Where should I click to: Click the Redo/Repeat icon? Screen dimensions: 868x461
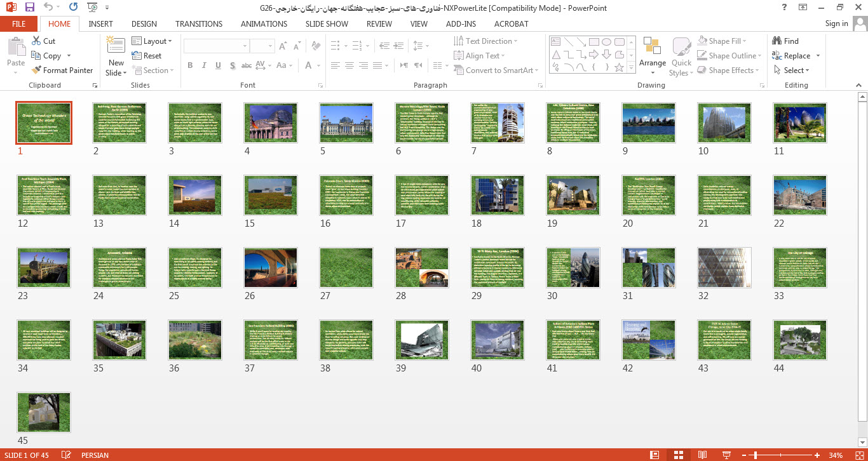coord(73,8)
